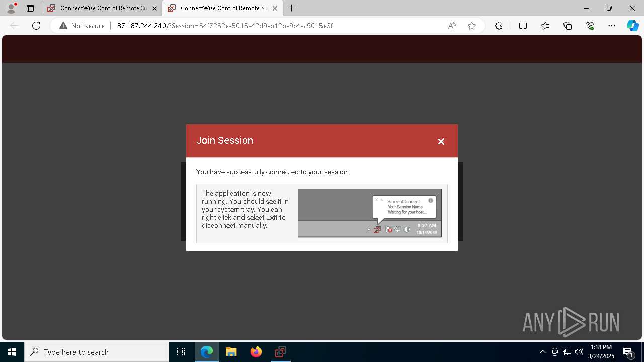This screenshot has width=644, height=362.
Task: Click the network tray icon
Action: click(x=567, y=352)
